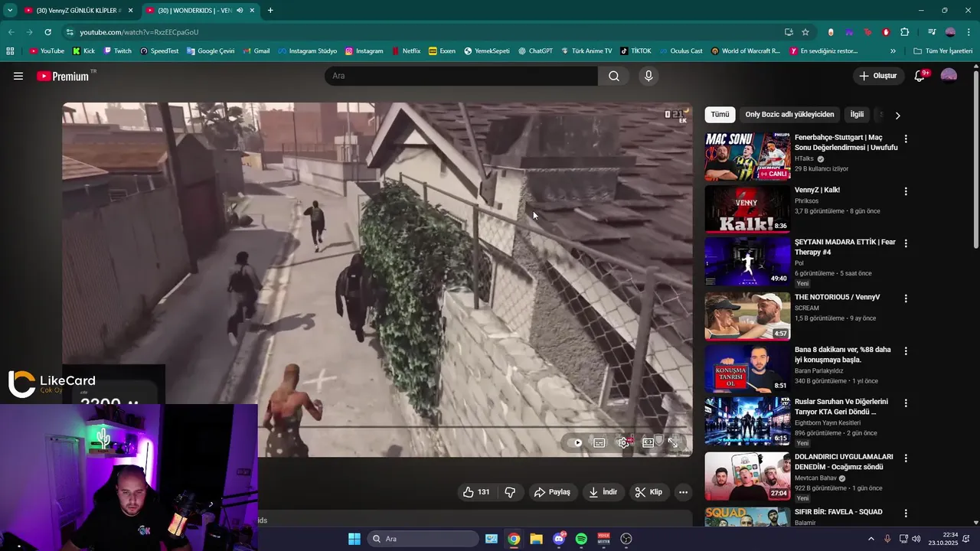Open options for ŞEYTANI MADARA ETTİK video
Screen dimensions: 980x551
point(906,243)
